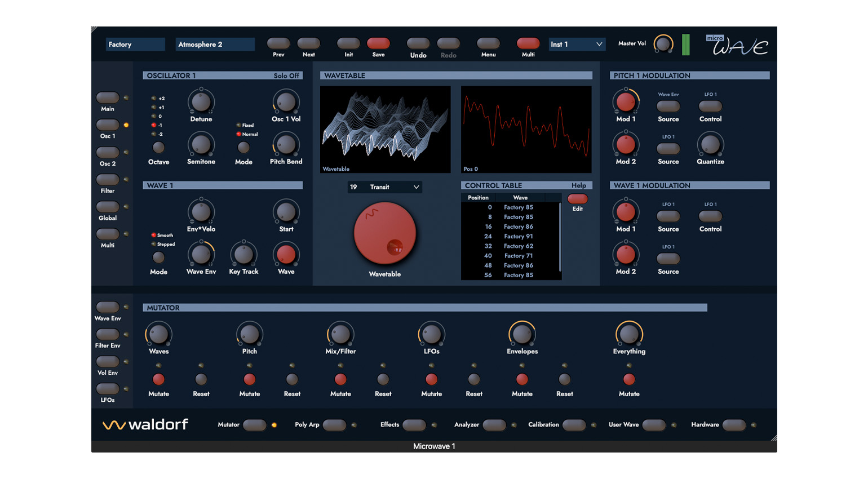Click the Mutate button under Waves
Image resolution: width=868 pixels, height=479 pixels.
(x=159, y=379)
